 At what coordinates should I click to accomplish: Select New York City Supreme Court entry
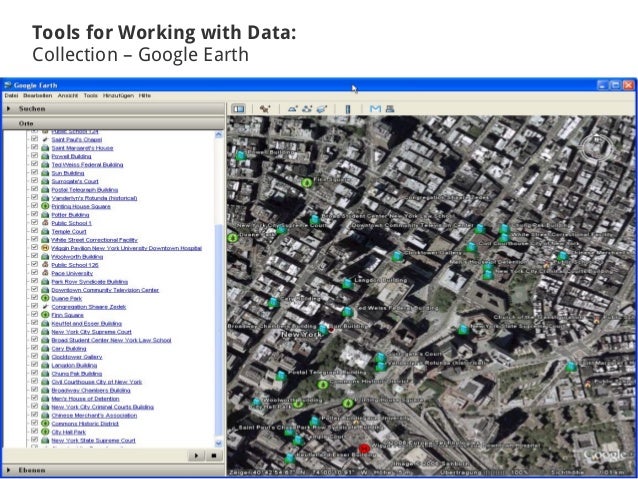point(92,332)
